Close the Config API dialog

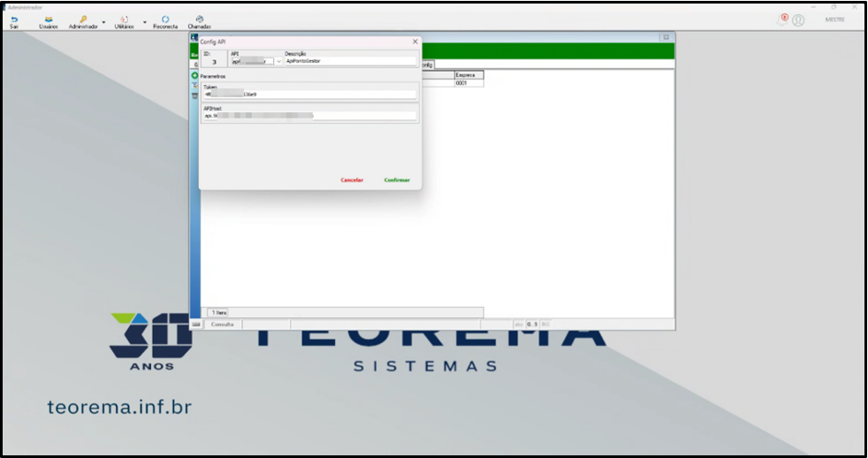(x=415, y=42)
